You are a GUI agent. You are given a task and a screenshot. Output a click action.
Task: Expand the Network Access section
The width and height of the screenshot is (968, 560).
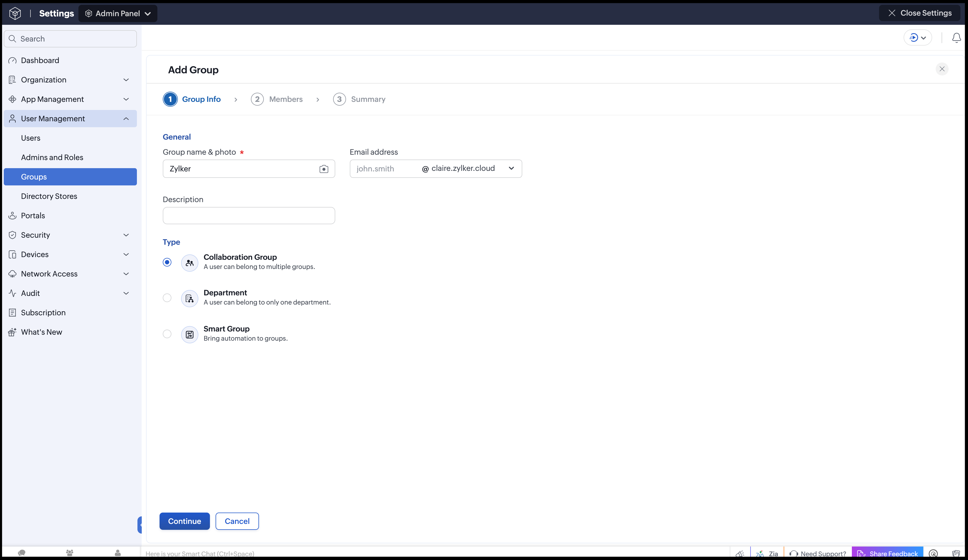point(70,274)
